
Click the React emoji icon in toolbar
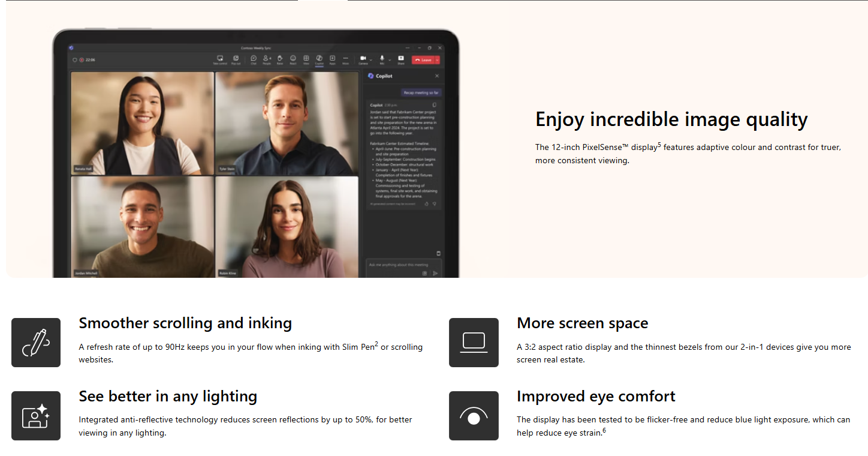pos(293,59)
